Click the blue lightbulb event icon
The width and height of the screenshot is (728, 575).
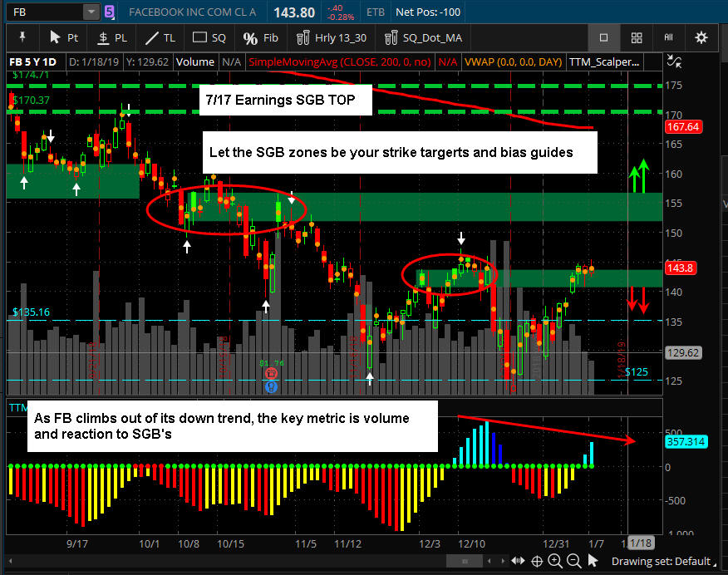tap(271, 386)
